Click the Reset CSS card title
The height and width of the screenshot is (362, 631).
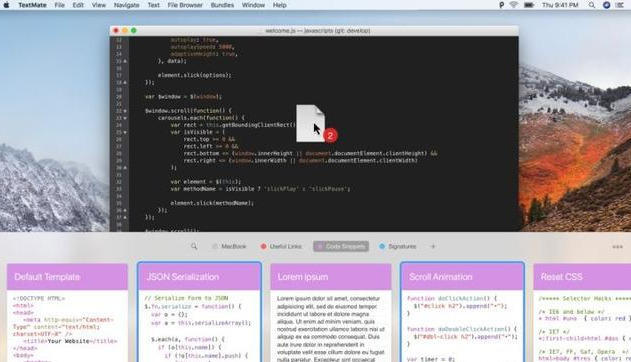point(561,277)
